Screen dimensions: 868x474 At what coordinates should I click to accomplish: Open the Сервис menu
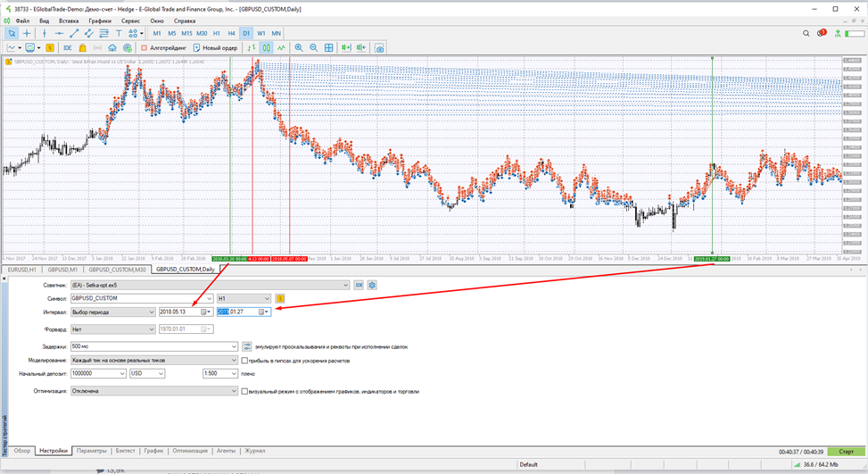coord(130,21)
